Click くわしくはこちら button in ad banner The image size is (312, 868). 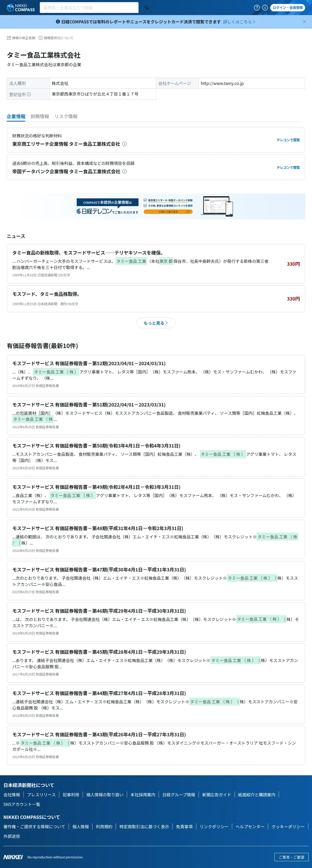point(168,212)
